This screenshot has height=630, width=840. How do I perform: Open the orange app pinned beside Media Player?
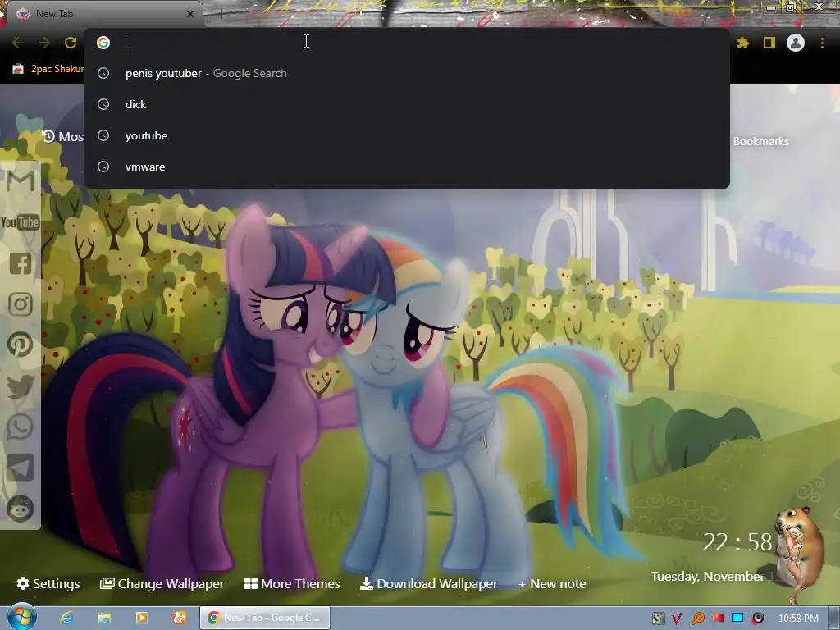point(180,618)
